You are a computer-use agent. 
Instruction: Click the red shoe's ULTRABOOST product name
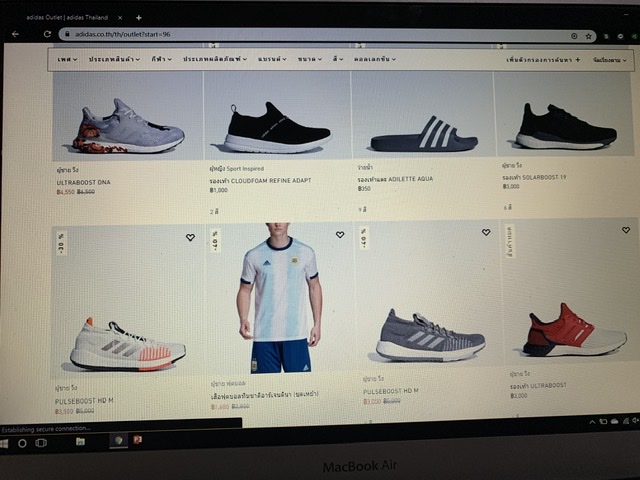click(538, 386)
